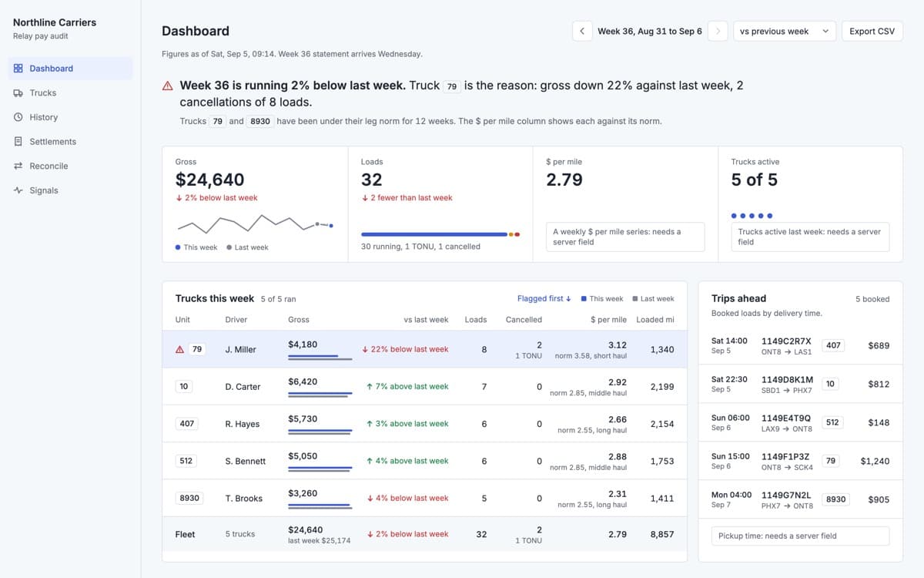Viewport: 924px width, 578px height.
Task: Open the vs previous week comparison dropdown
Action: tap(785, 32)
